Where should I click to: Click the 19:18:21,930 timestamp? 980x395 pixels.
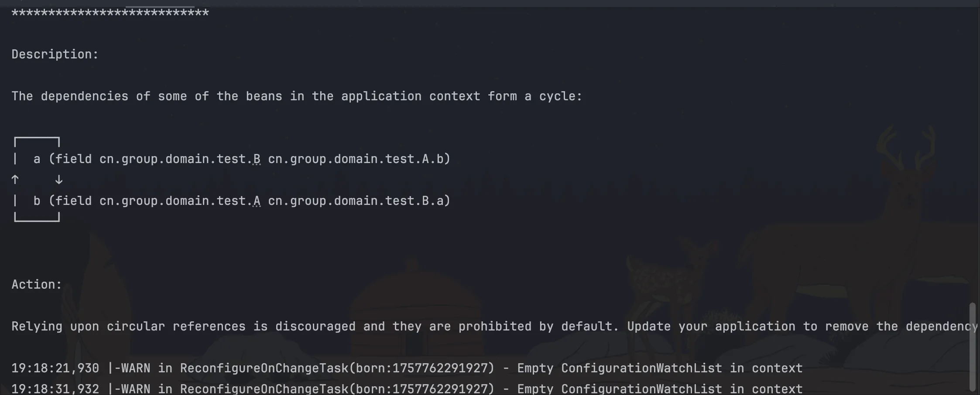55,368
